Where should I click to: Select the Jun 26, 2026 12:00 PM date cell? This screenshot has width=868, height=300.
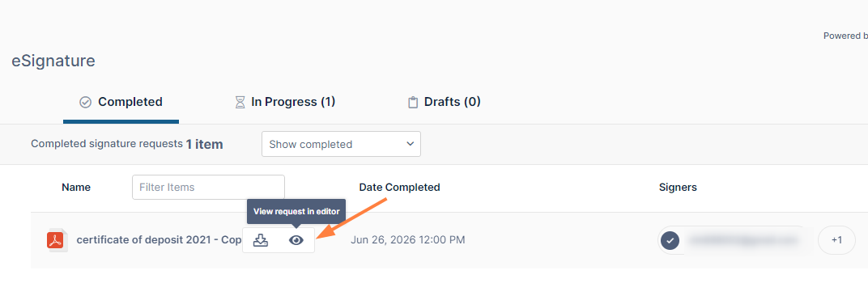408,240
